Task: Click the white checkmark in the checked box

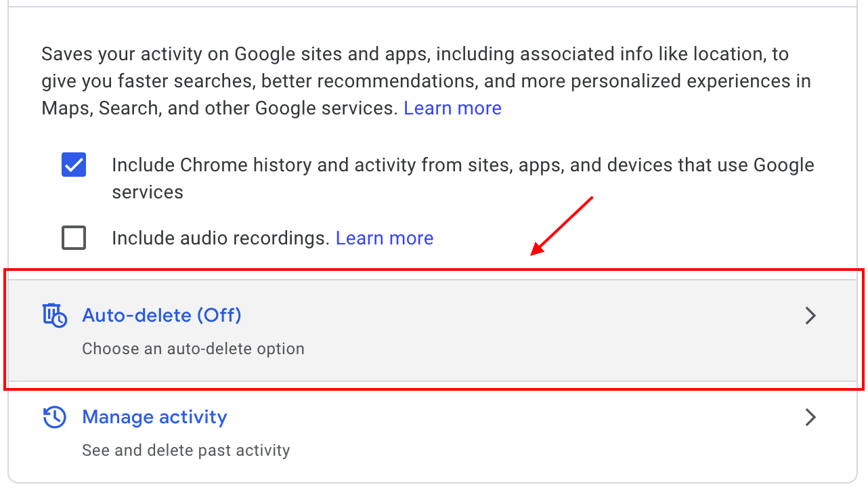Action: tap(74, 165)
